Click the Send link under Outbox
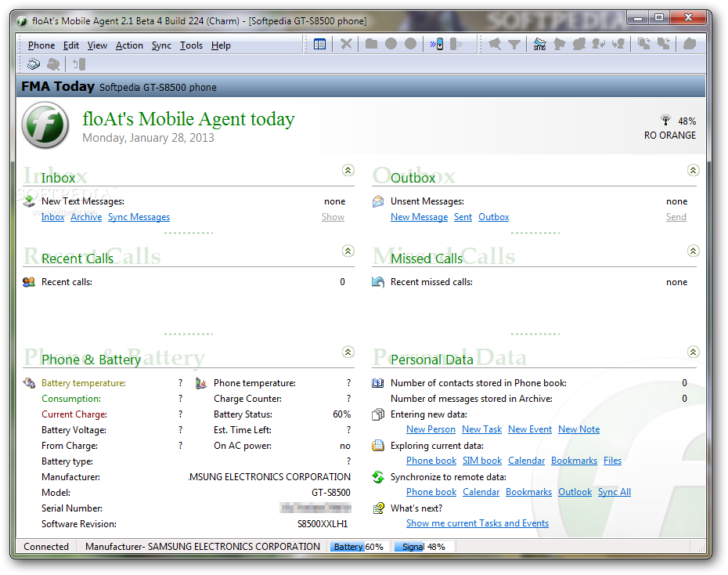 click(x=676, y=217)
